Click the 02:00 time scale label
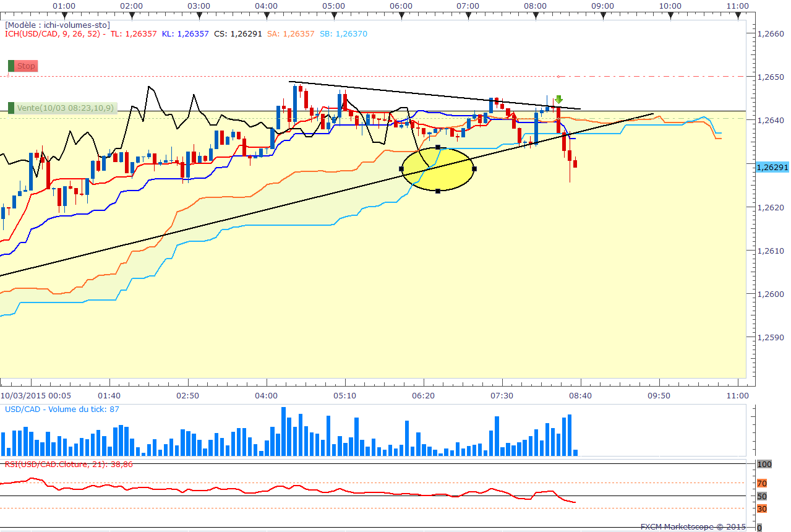The height and width of the screenshot is (532, 791). click(x=132, y=6)
